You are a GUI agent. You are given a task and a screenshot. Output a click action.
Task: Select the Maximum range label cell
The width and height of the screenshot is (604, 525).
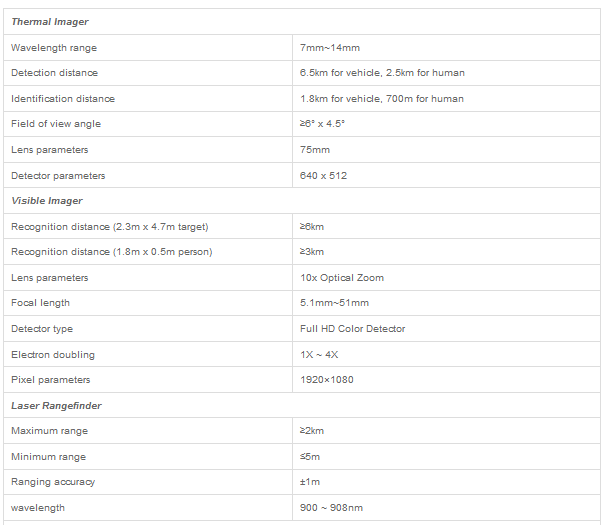coord(49,431)
